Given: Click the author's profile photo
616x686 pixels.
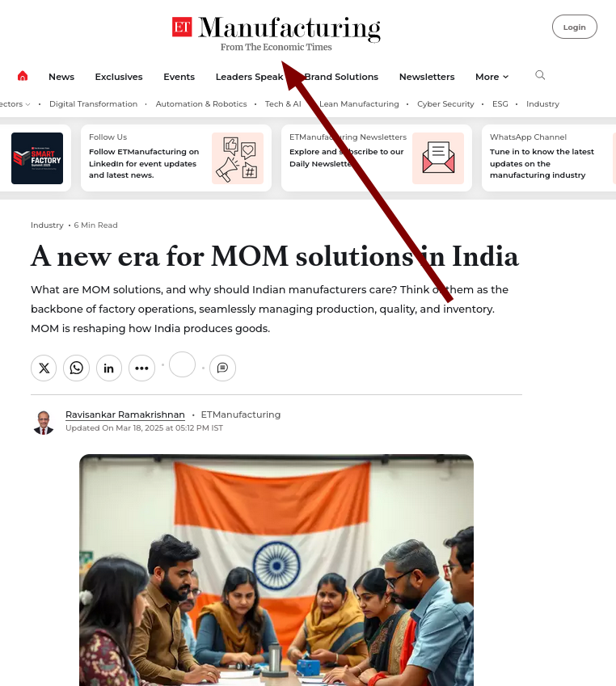Looking at the screenshot, I should click(43, 423).
